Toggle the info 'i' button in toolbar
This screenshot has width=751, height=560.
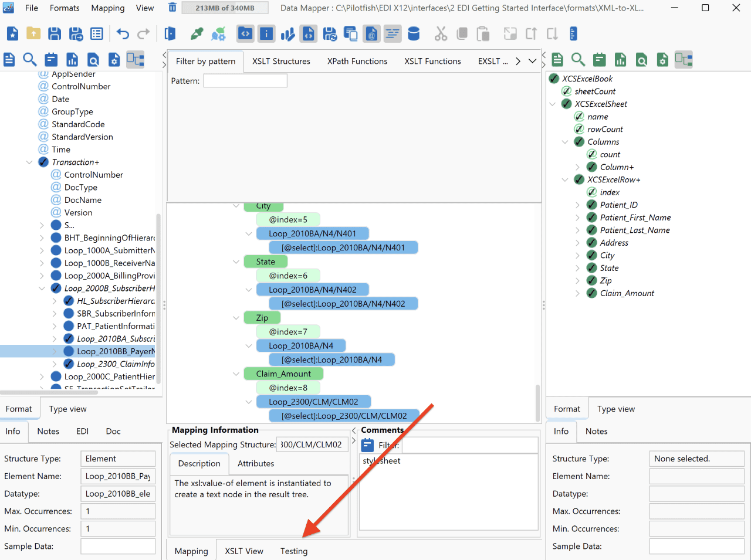coord(266,34)
